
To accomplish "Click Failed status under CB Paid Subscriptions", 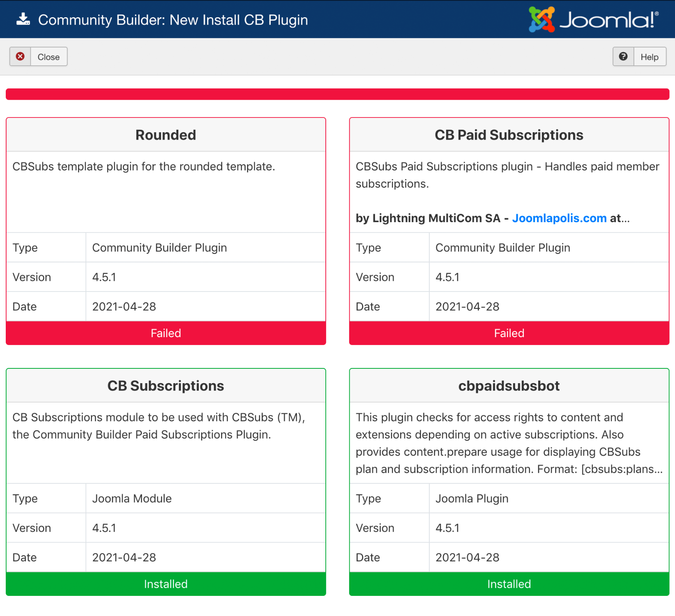I will [x=509, y=333].
